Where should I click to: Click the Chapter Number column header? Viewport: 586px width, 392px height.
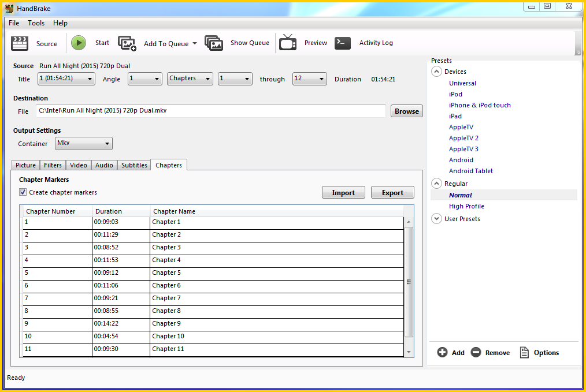58,211
